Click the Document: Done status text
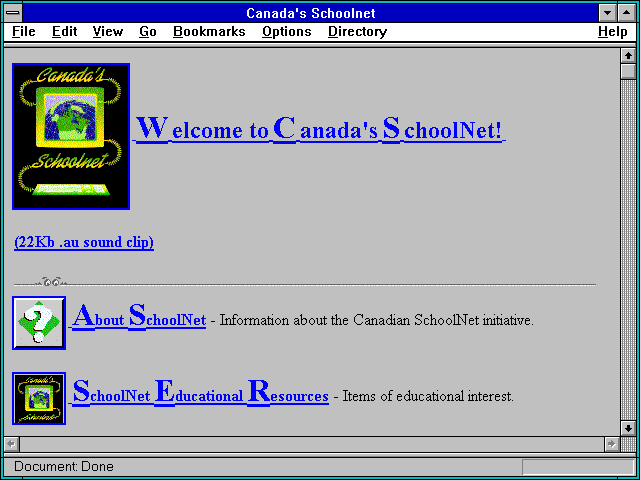Image resolution: width=640 pixels, height=480 pixels. (x=64, y=466)
